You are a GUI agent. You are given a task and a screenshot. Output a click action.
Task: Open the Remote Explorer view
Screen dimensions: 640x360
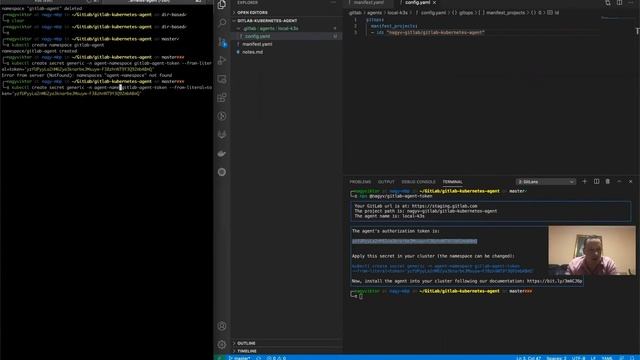click(222, 79)
